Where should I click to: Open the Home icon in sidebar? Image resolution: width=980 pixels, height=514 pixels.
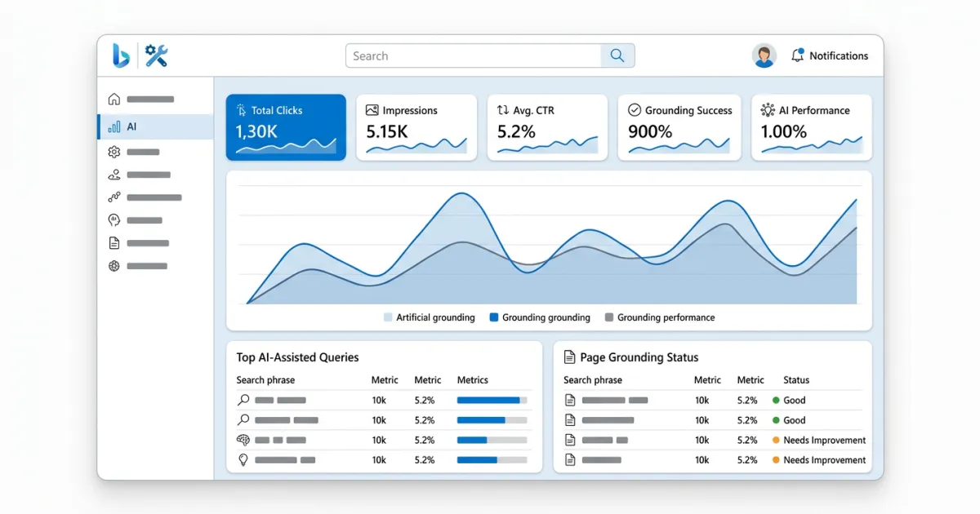tap(114, 100)
